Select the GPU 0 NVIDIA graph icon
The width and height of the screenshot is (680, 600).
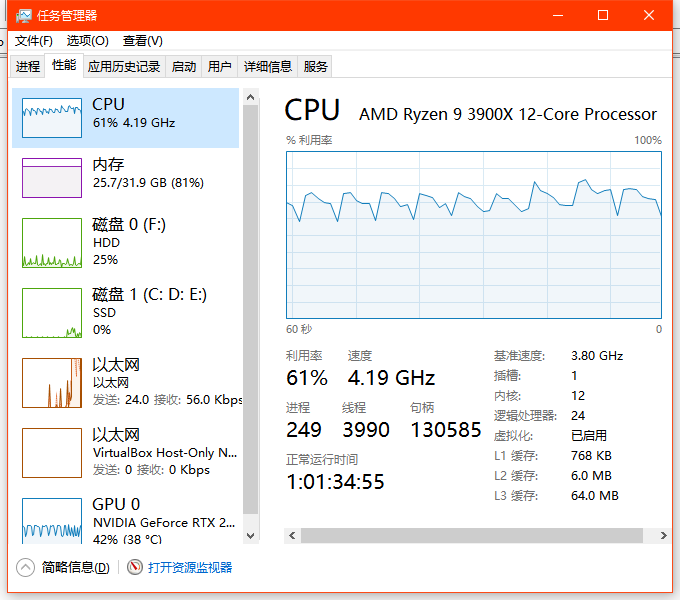(52, 521)
